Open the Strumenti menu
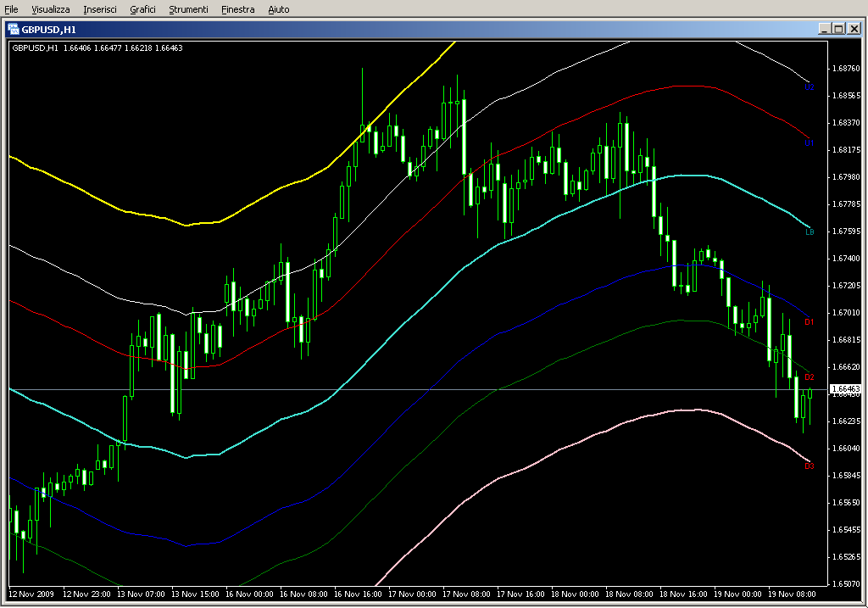 click(x=188, y=9)
